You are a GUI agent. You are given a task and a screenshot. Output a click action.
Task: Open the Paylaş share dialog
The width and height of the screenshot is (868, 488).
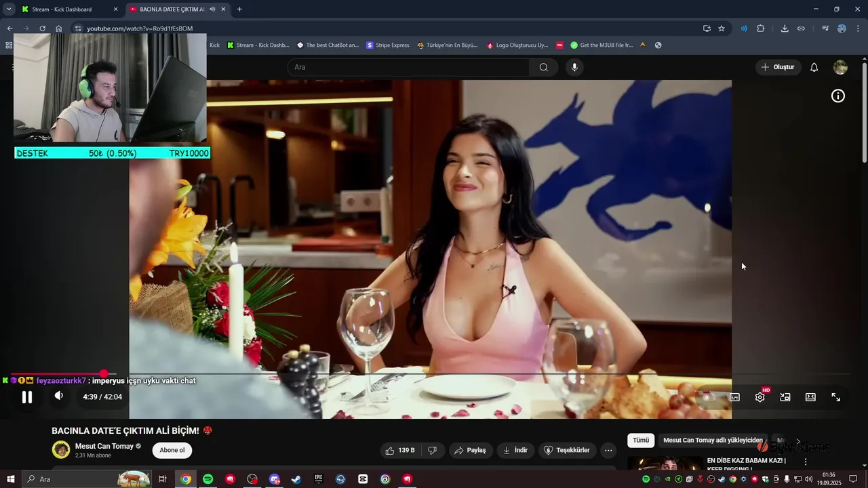coord(470,450)
